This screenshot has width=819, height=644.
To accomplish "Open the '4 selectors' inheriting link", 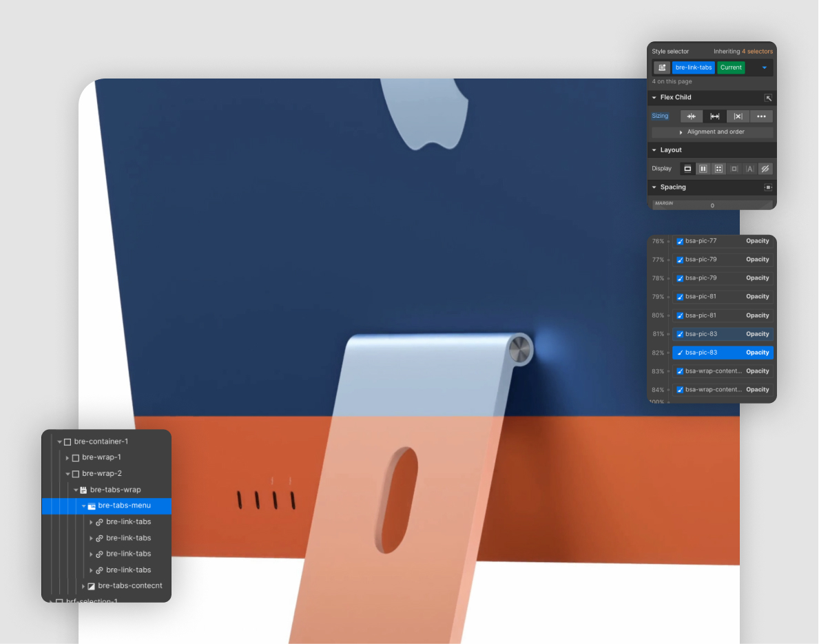I will coord(757,52).
